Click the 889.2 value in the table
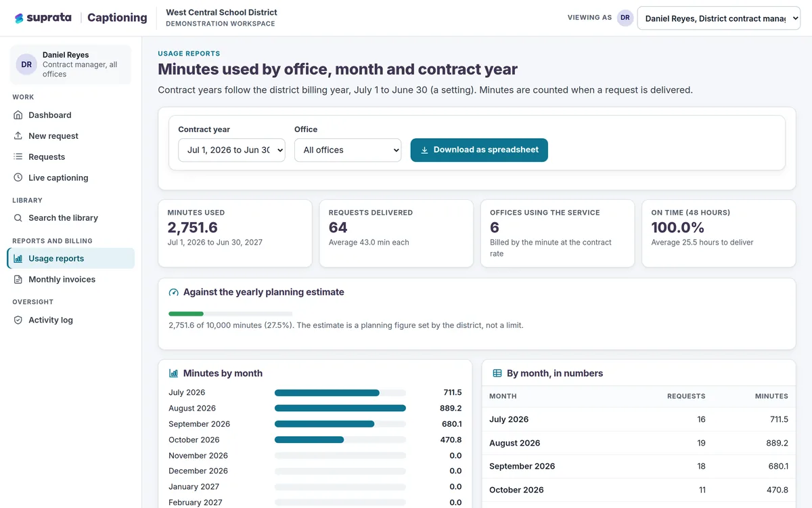 coord(777,443)
